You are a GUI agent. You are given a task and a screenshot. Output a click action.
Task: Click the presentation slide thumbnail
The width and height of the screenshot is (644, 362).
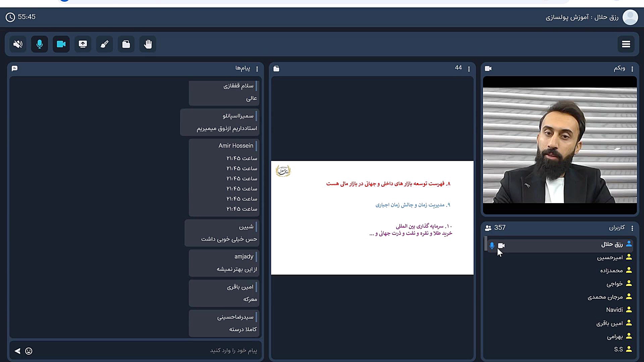372,218
